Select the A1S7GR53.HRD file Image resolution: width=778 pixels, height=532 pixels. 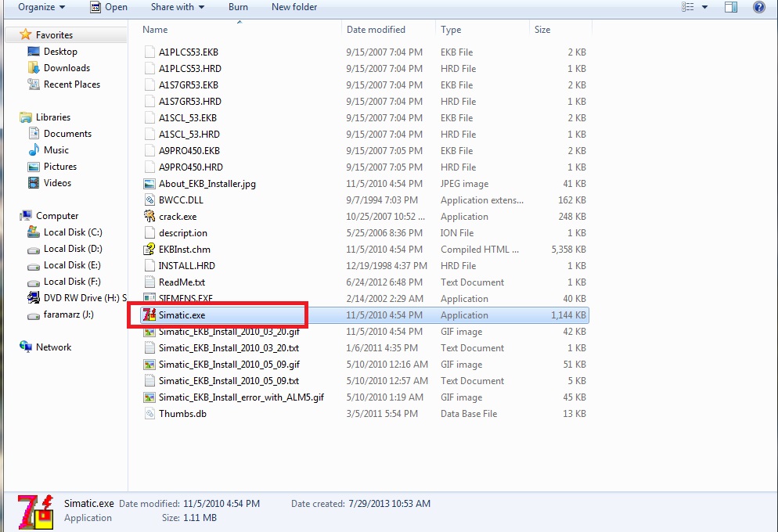189,101
